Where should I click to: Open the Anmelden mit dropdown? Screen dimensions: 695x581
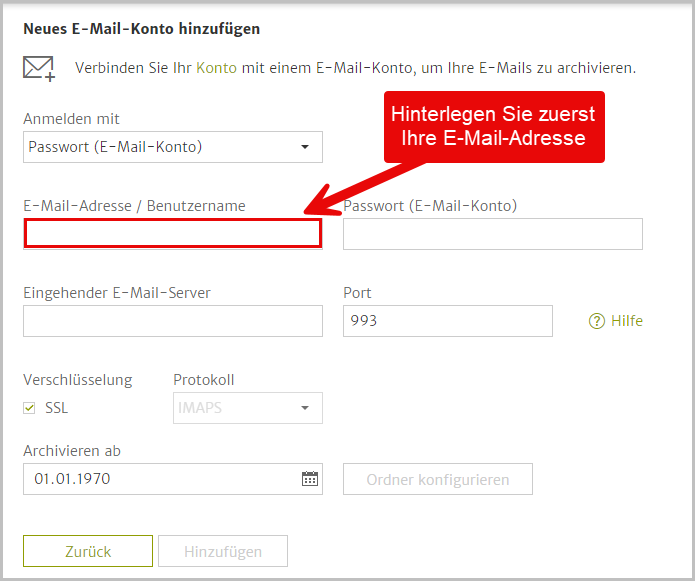tap(173, 147)
